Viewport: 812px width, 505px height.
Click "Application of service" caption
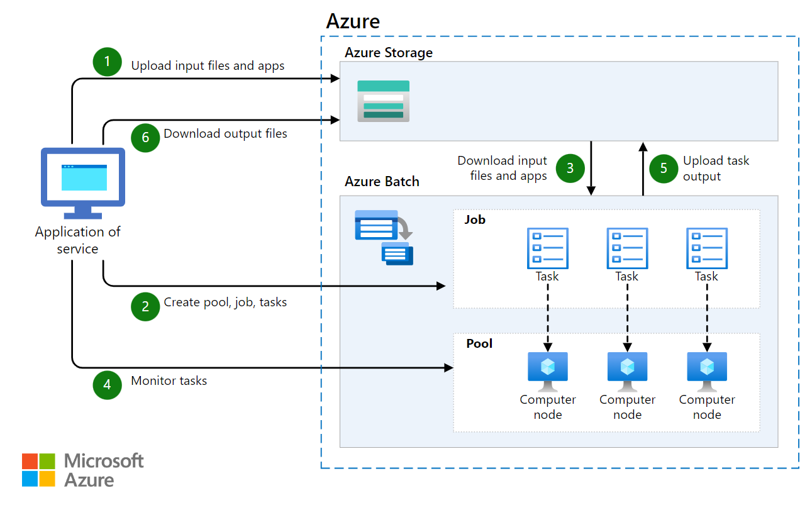point(78,240)
